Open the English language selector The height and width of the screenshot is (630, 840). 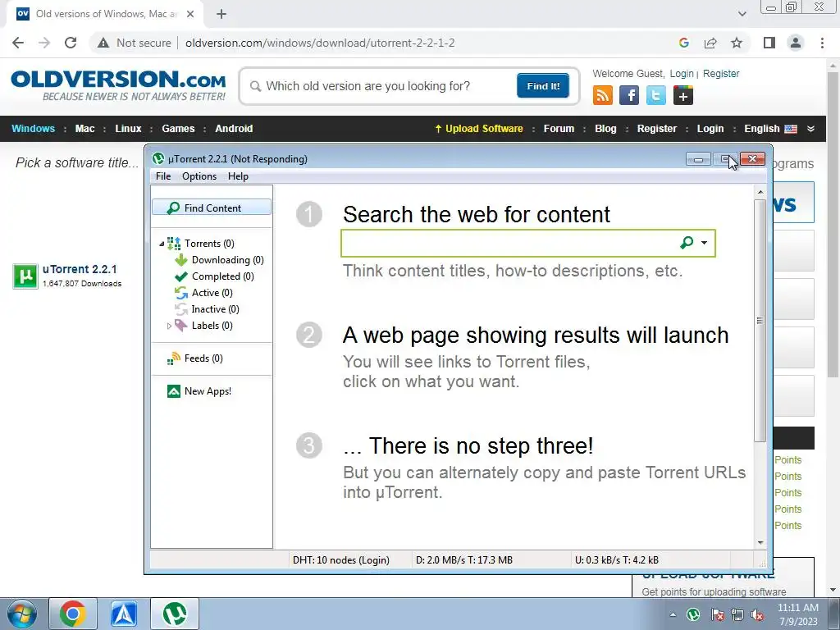point(770,129)
